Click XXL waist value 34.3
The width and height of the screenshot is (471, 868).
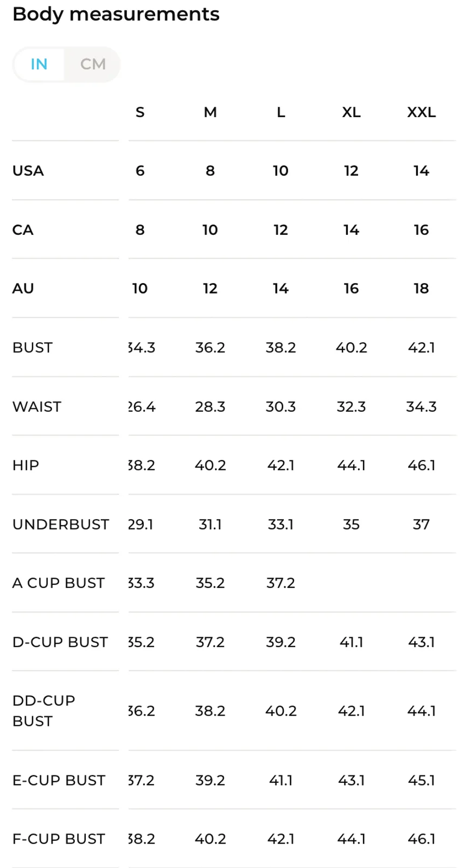click(x=422, y=407)
